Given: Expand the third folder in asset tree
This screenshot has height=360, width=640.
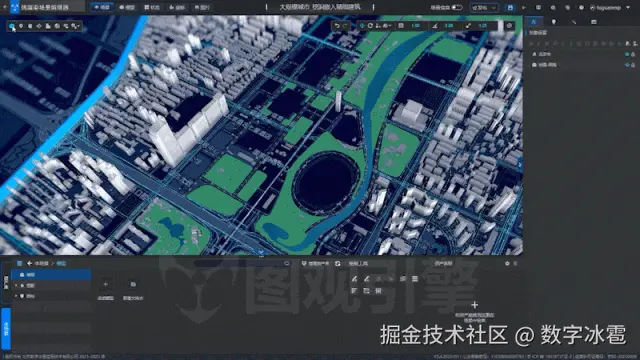Looking at the screenshot, I should (16, 296).
